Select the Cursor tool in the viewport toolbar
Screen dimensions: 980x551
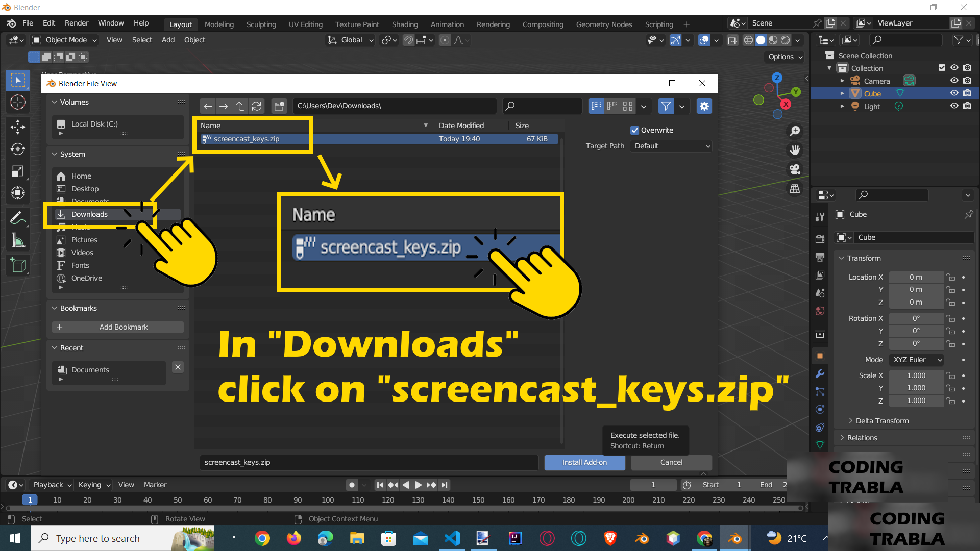coord(18,102)
